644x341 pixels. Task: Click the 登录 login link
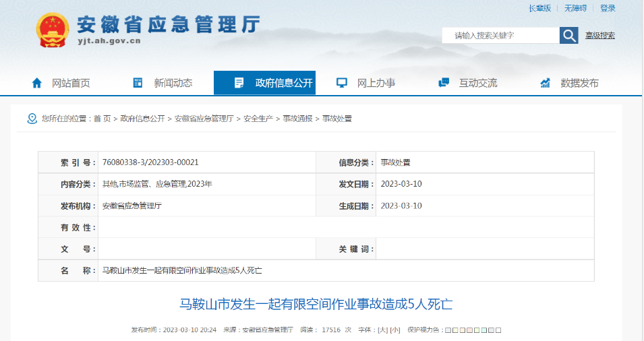coord(608,8)
